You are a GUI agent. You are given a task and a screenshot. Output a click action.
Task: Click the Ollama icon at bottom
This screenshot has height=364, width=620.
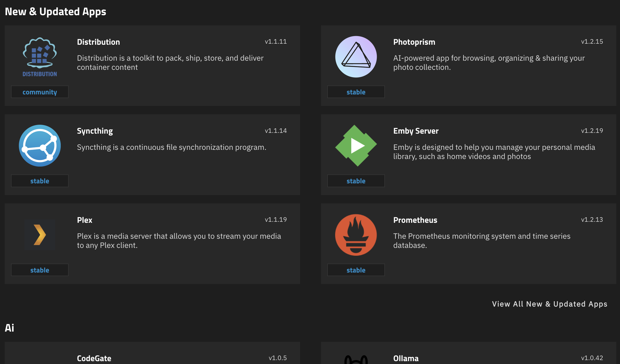tap(356, 359)
